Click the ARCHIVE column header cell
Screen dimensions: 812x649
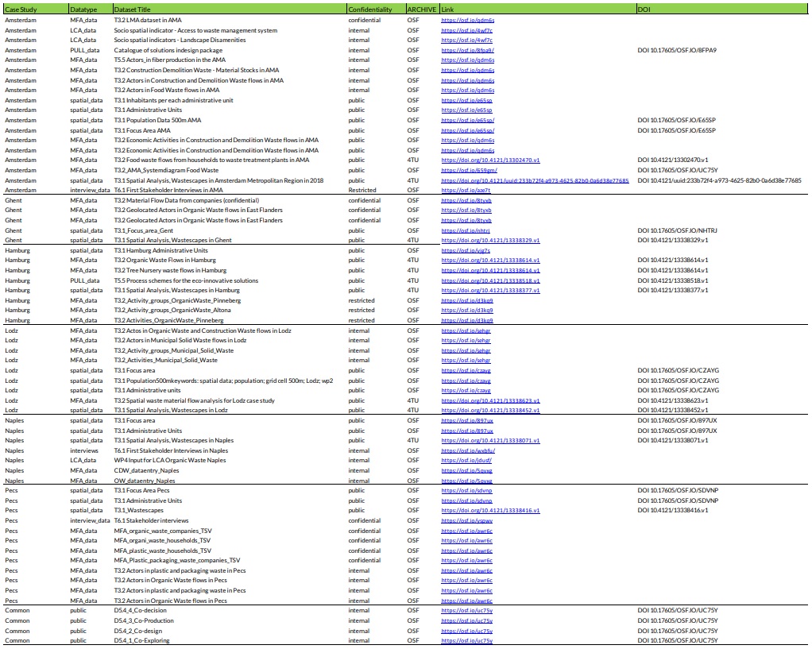coord(422,10)
